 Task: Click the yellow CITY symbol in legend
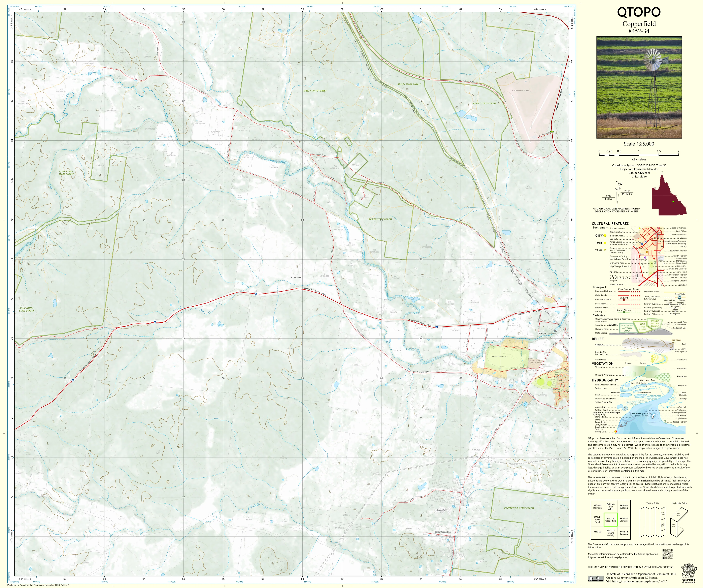coord(605,236)
